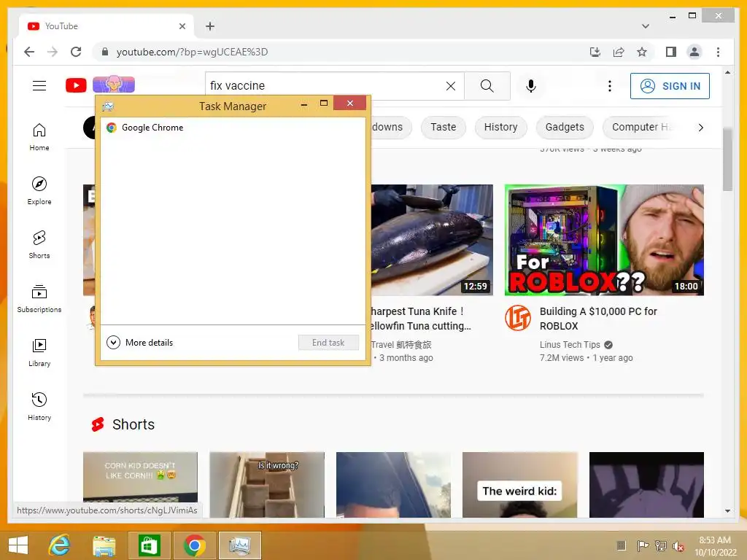Go to Home in the YouTube sidebar
The width and height of the screenshot is (747, 560).
[x=39, y=137]
